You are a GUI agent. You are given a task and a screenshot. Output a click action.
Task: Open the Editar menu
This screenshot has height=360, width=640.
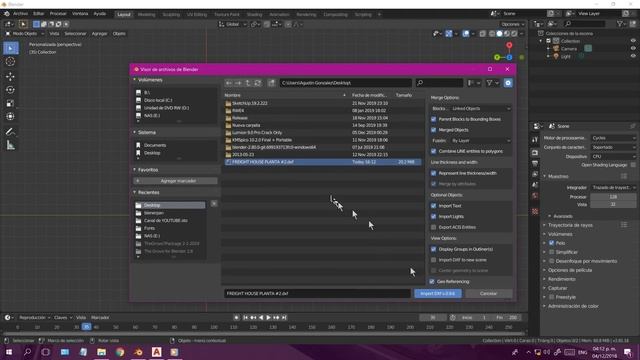[39, 14]
